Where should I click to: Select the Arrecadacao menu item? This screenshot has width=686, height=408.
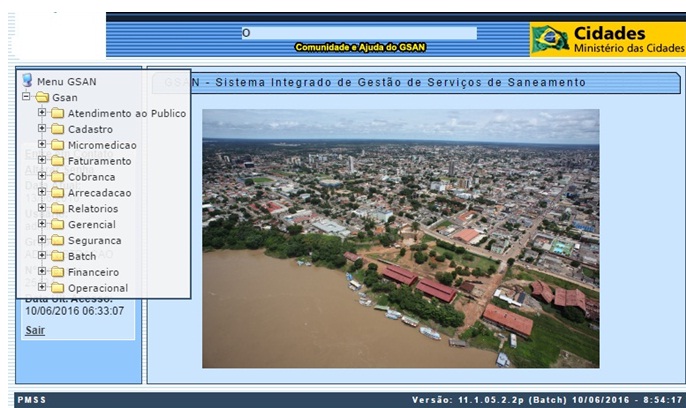click(x=99, y=193)
